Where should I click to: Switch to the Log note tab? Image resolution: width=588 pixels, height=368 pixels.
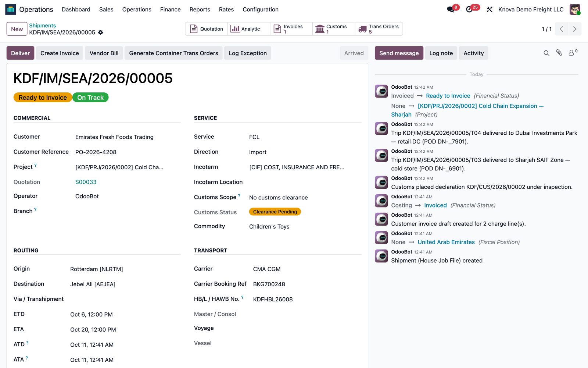coord(441,53)
